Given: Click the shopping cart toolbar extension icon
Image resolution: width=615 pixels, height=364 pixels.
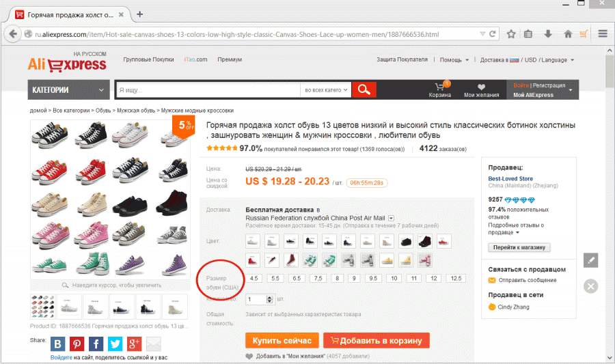Looking at the screenshot, I should click(x=584, y=34).
